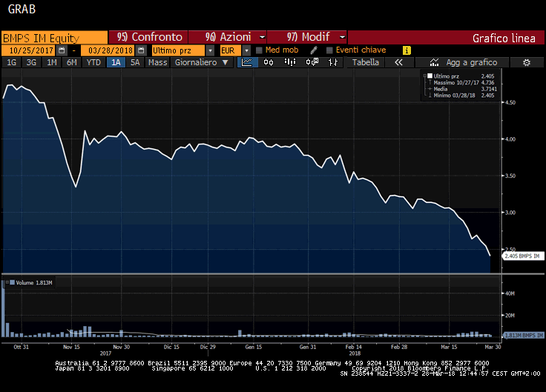Select the 5A time range tab
This screenshot has width=546, height=392.
(135, 62)
